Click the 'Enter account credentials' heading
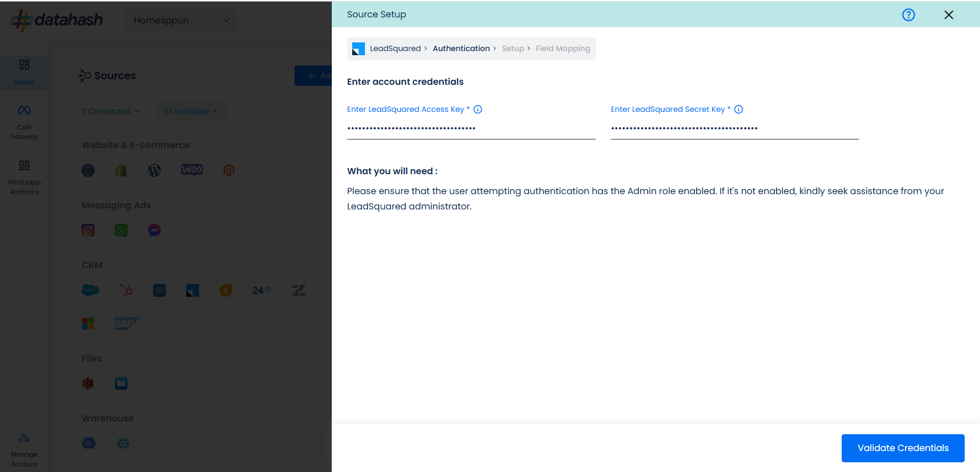 tap(405, 82)
